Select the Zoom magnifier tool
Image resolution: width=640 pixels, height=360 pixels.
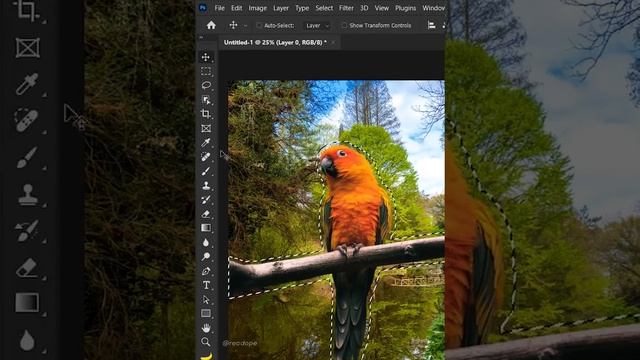point(206,342)
